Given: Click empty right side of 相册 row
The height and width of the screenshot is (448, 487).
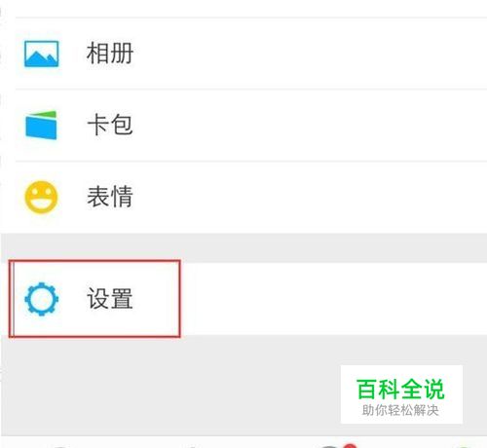Looking at the screenshot, I should tap(309, 54).
